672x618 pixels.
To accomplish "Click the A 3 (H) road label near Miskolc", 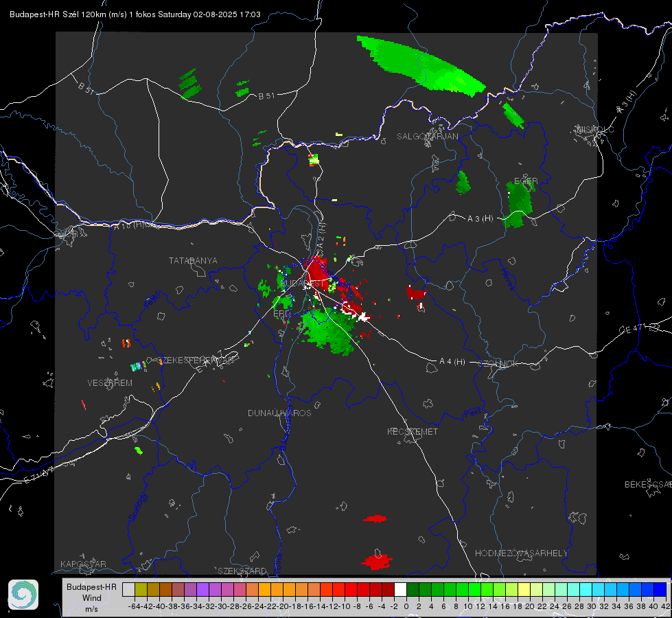I will (627, 102).
